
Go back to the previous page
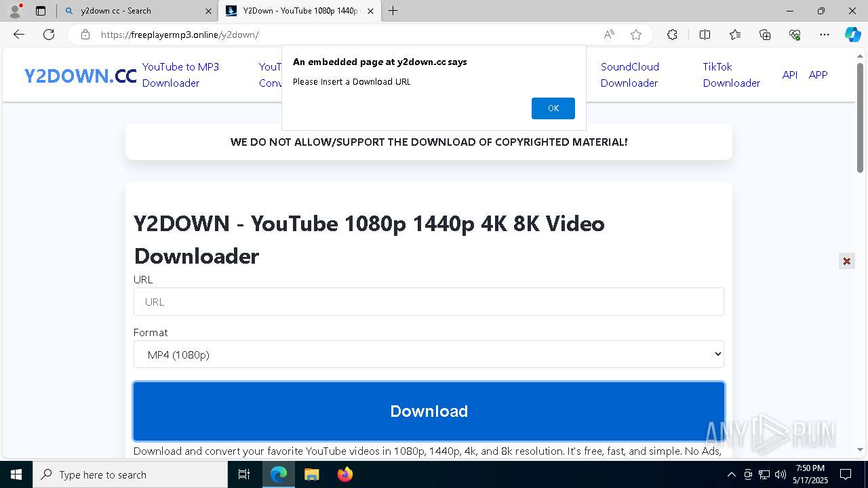(x=19, y=35)
